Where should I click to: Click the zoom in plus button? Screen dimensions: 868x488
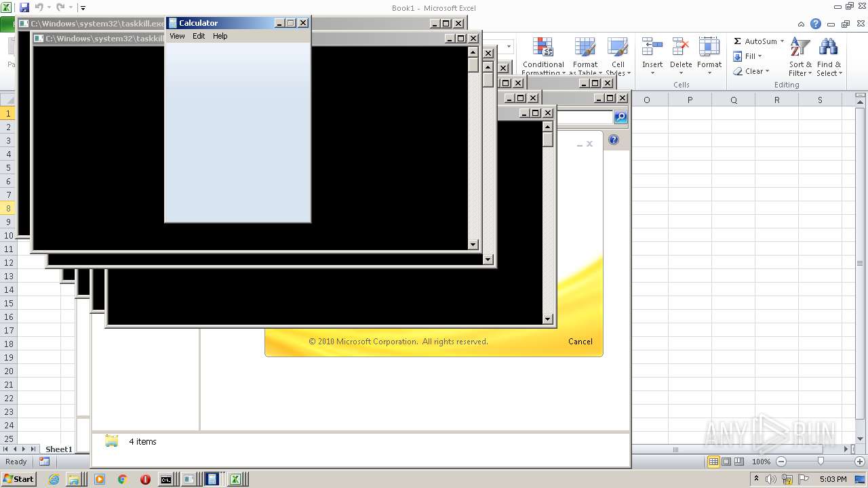(x=859, y=462)
